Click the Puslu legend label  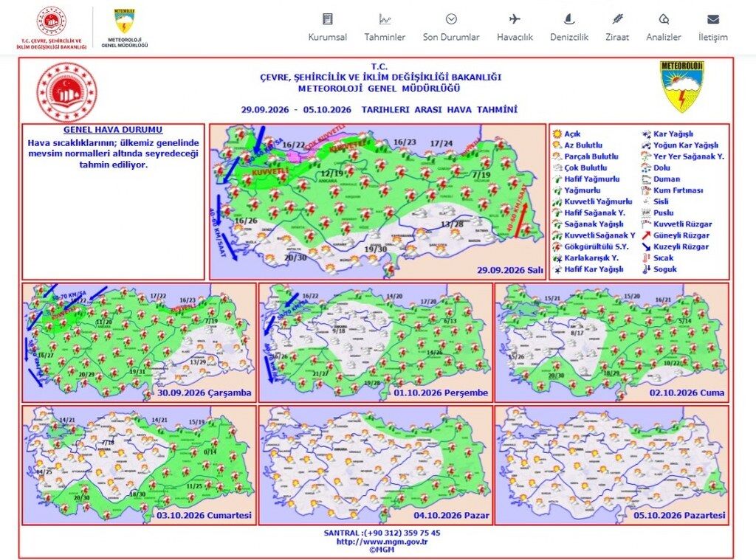pos(664,212)
